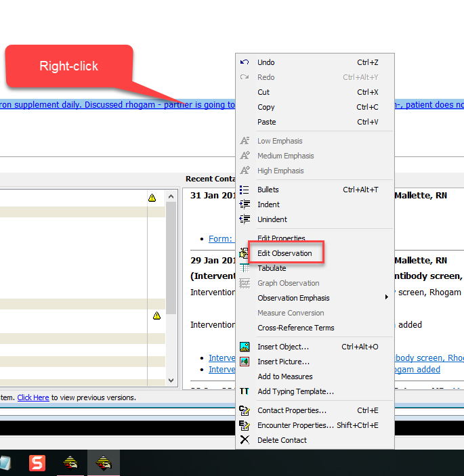Expand the Observation Emphasis submenu arrow
This screenshot has height=476, width=464.
coord(387,297)
